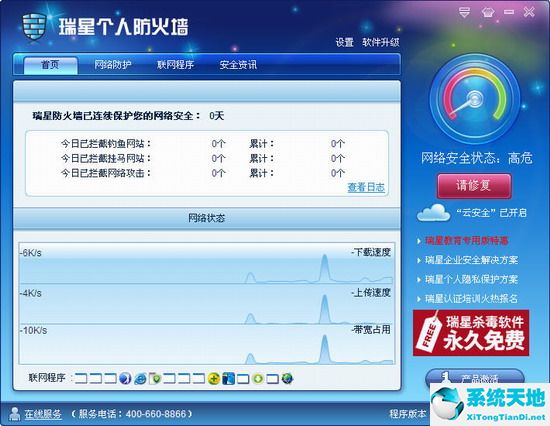
Task: Click the document with green shield icon
Action: click(x=155, y=378)
